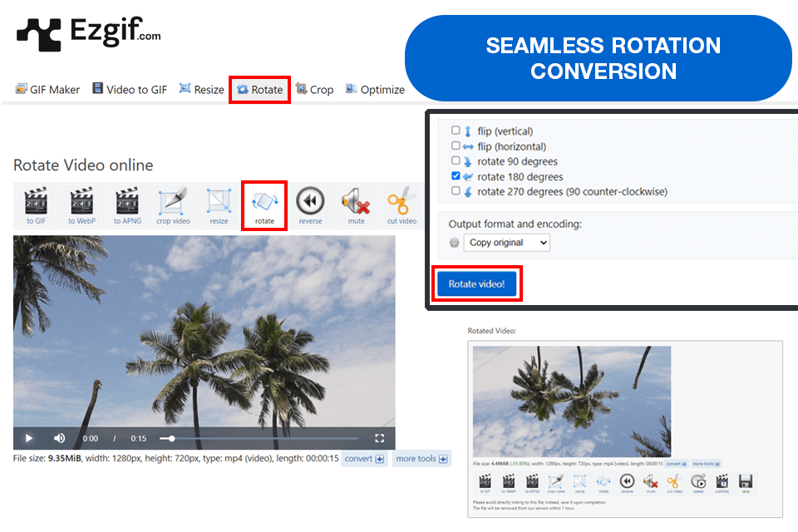Play the main palm tree video
The height and width of the screenshot is (532, 798).
point(28,438)
